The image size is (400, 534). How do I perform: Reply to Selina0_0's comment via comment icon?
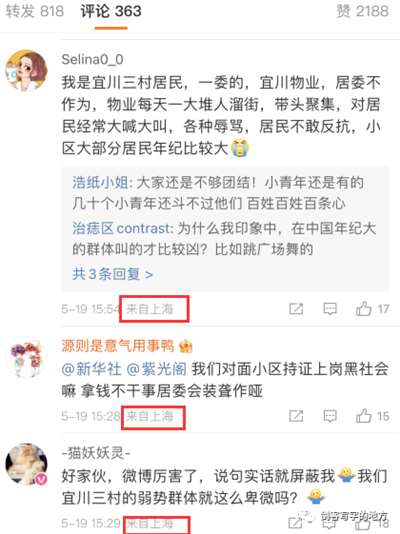(x=330, y=309)
